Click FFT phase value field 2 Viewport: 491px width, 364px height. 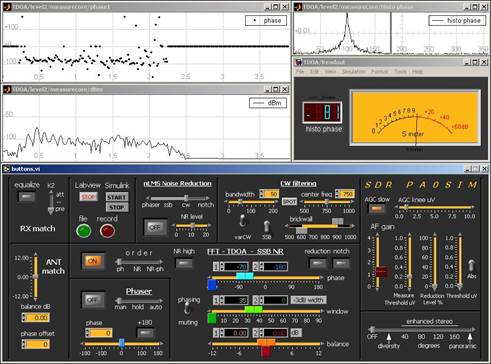pos(275,267)
